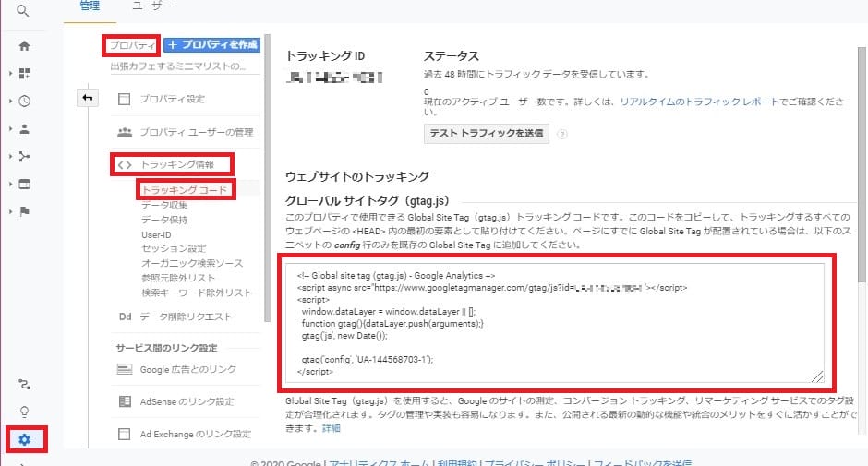868x466 pixels.
Task: Click property column scrollbar
Action: (x=268, y=177)
